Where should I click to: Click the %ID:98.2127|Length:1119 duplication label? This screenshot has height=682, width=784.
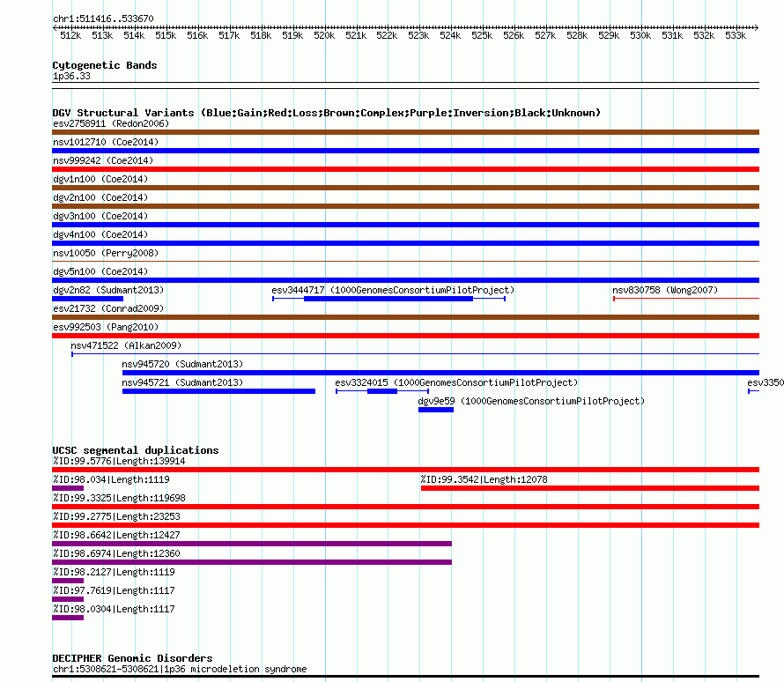pos(114,572)
